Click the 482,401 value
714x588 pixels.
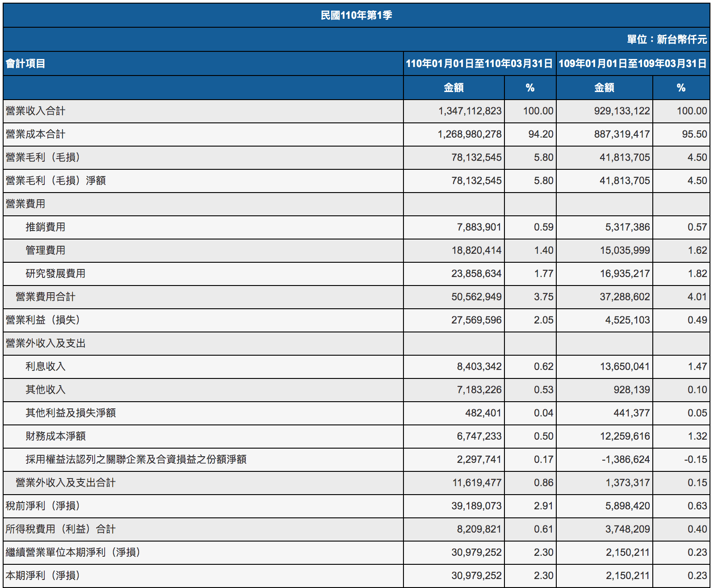tap(483, 413)
